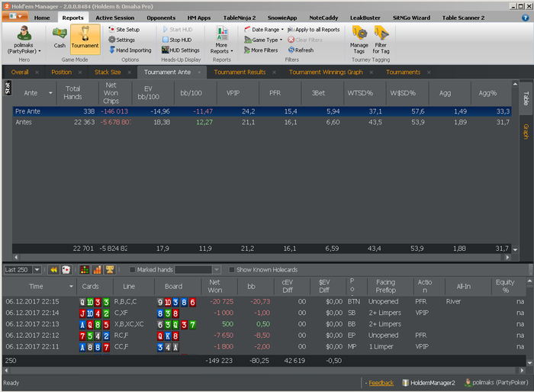The image size is (534, 392).
Task: Switch to the Position report tab
Action: point(62,72)
